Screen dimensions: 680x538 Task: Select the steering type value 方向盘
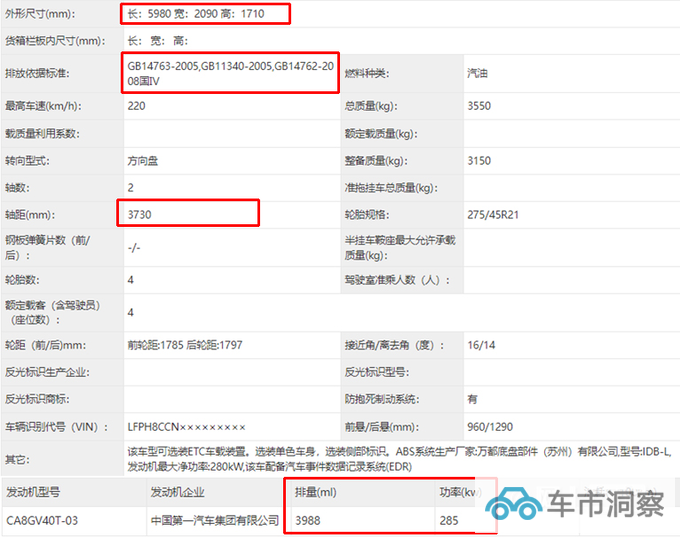[143, 161]
